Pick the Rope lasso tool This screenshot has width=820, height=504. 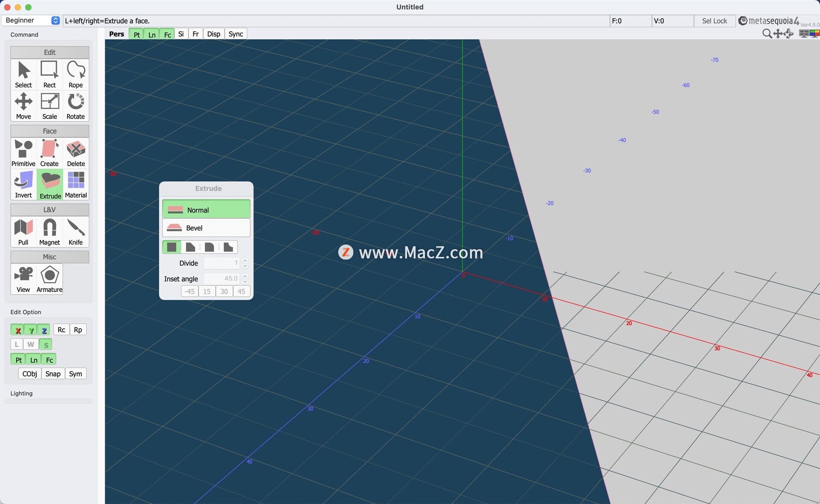pos(76,74)
